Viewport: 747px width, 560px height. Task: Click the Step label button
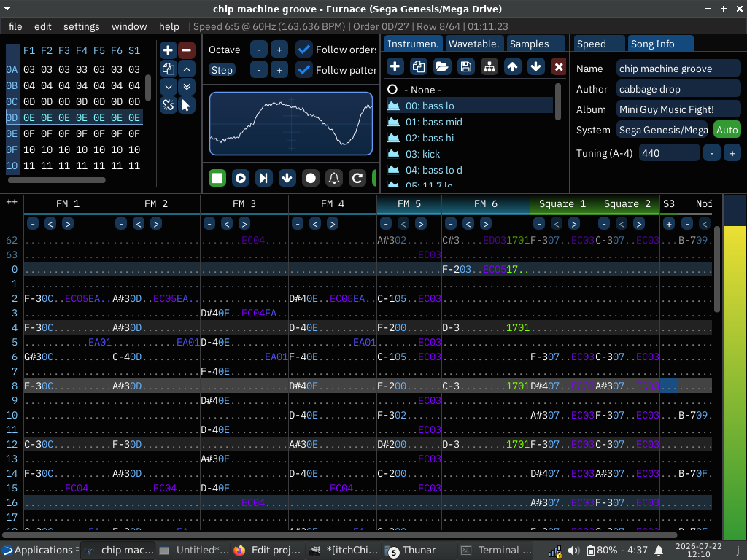(x=222, y=70)
